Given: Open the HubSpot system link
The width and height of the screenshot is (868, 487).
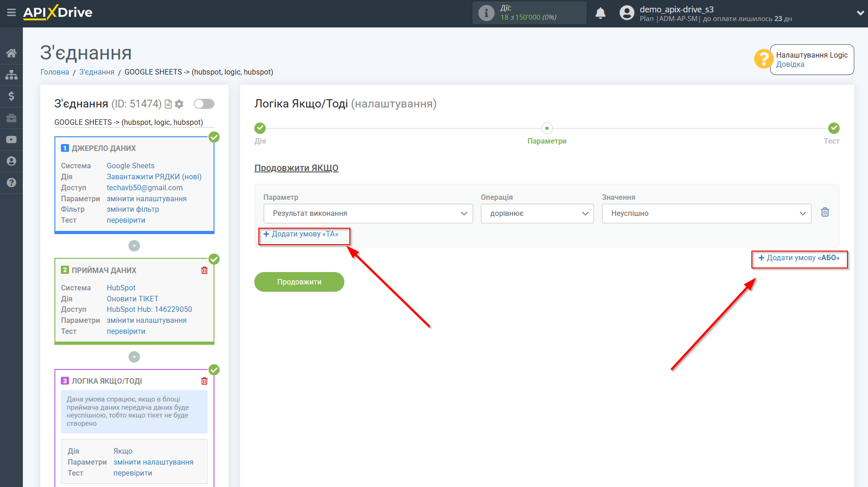Looking at the screenshot, I should [x=121, y=288].
